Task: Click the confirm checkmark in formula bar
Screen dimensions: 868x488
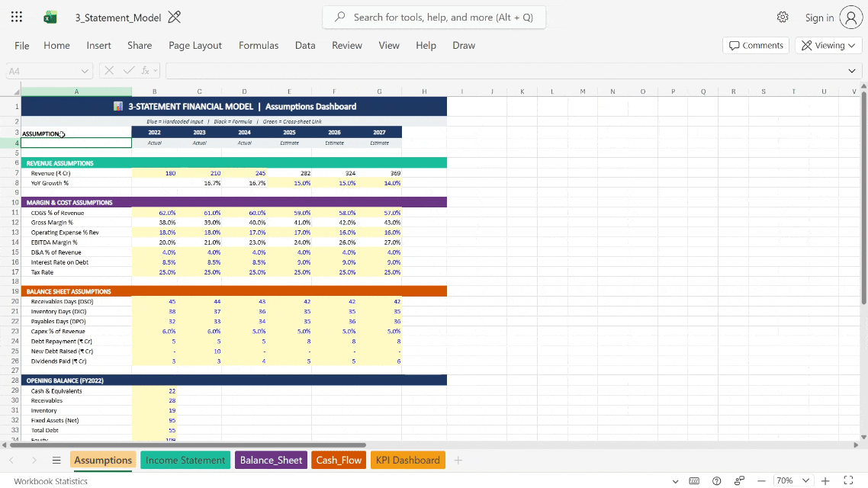Action: click(128, 70)
